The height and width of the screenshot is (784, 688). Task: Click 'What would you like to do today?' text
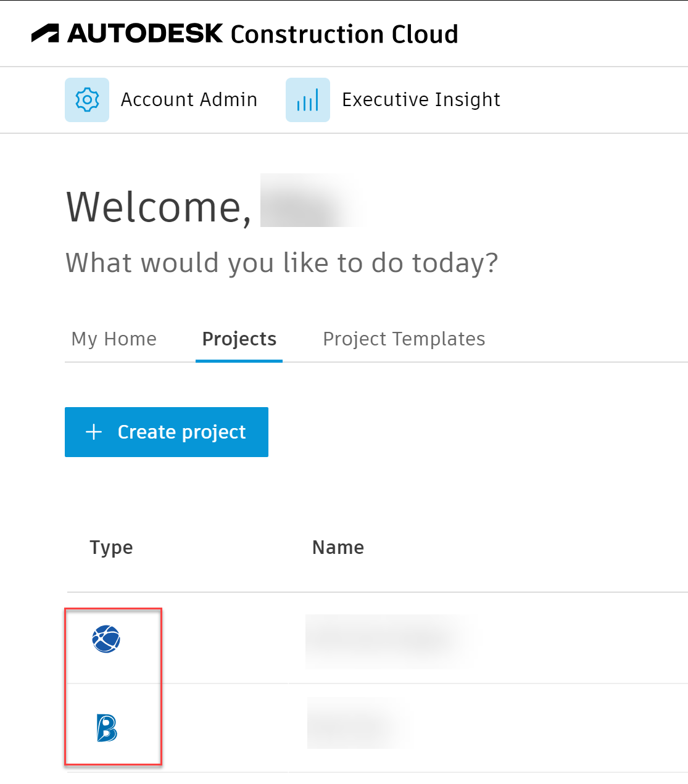coord(281,263)
